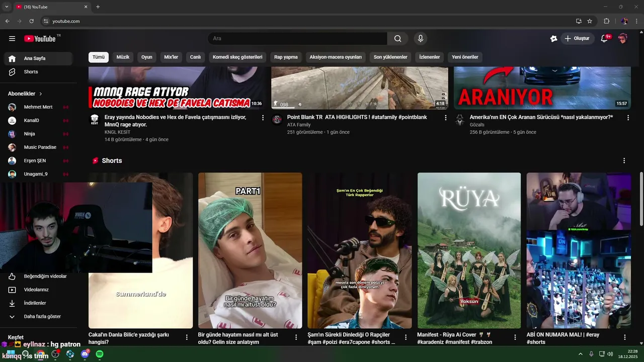Open Beğendiğim videolar playlist
The width and height of the screenshot is (644, 362).
(x=38, y=277)
